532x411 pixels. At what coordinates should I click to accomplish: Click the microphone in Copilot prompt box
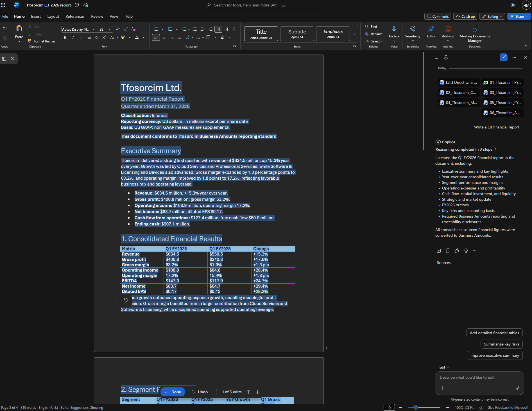pyautogui.click(x=518, y=388)
